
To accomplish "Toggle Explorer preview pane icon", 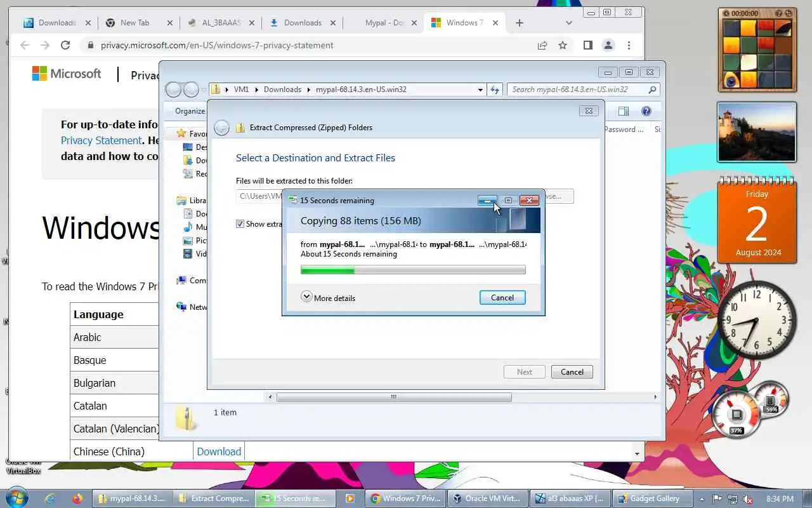I will click(624, 111).
